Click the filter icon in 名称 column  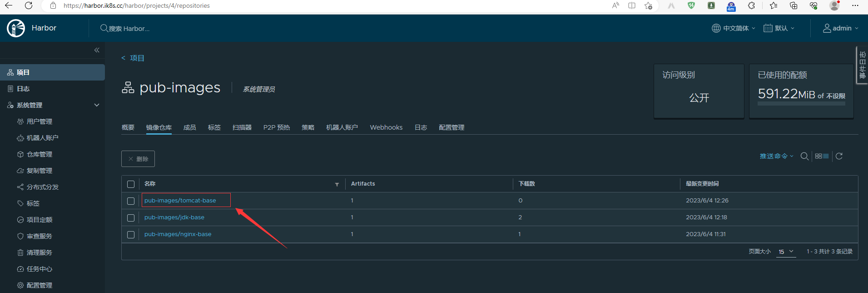[337, 184]
